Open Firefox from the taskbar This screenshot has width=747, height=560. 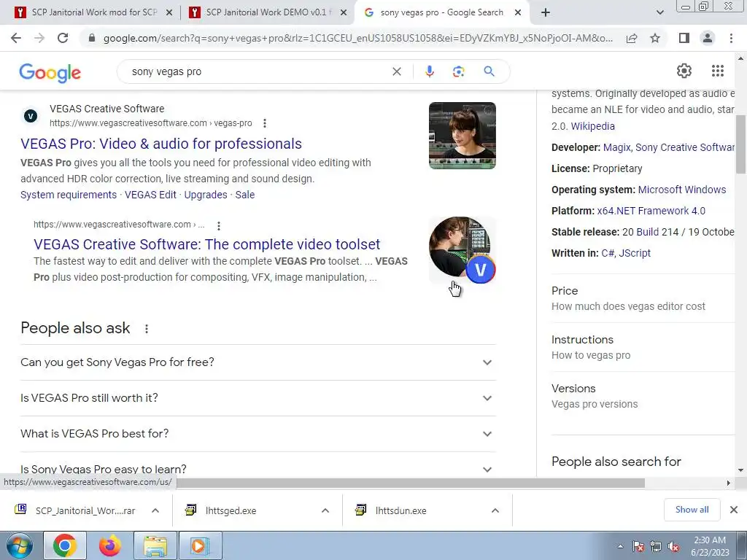109,545
